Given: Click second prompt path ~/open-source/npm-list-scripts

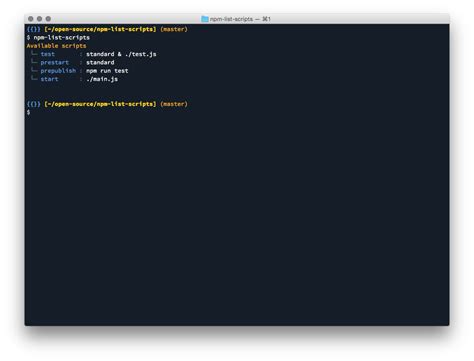Looking at the screenshot, I should (x=100, y=104).
